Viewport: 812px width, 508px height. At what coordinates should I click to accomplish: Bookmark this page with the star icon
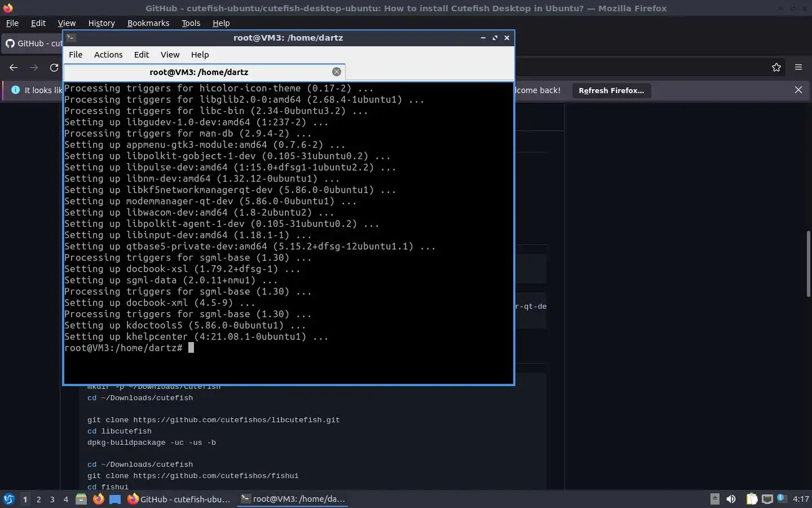point(776,67)
